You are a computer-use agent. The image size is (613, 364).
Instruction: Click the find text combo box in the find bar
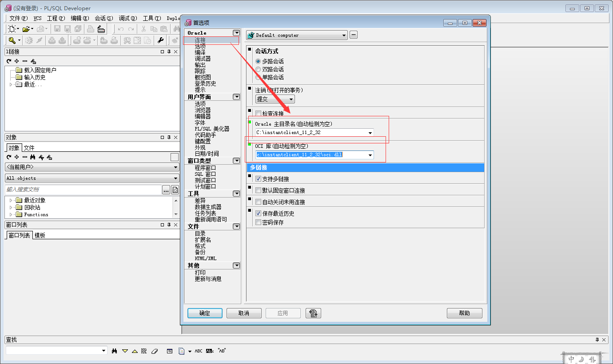coord(56,350)
